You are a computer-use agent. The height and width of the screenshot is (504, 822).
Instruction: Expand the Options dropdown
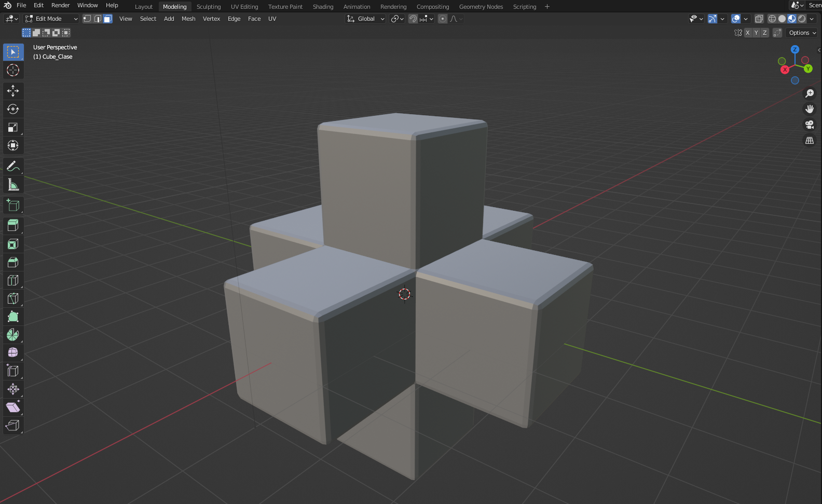(802, 33)
